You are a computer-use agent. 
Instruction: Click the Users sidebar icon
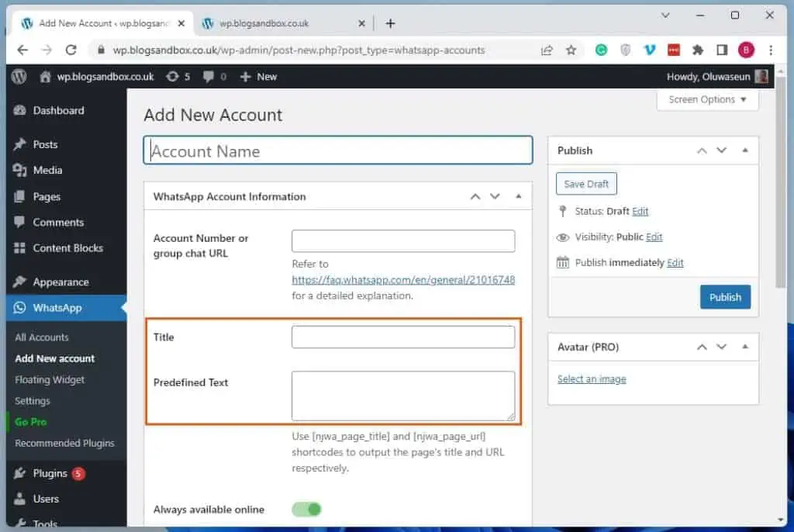coord(19,499)
